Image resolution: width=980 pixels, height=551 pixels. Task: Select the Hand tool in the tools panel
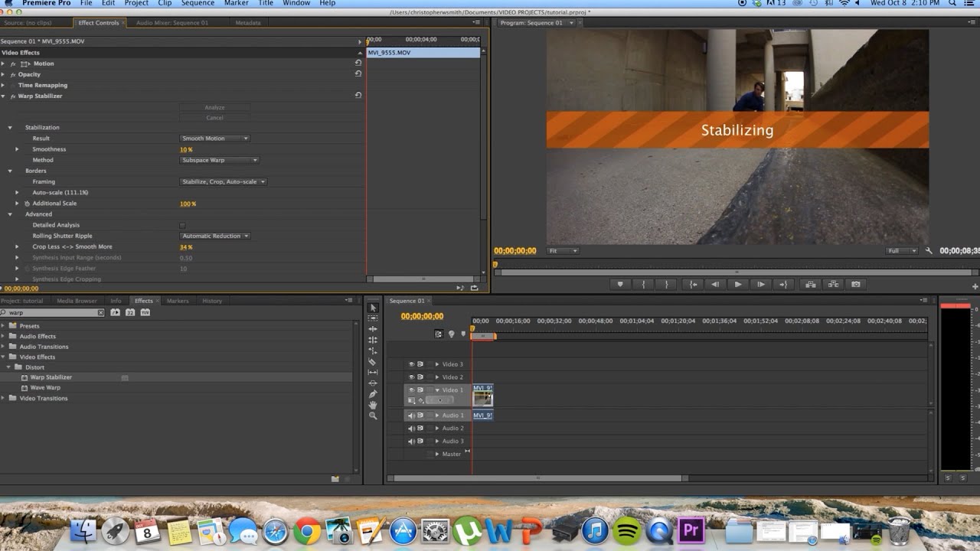point(373,405)
